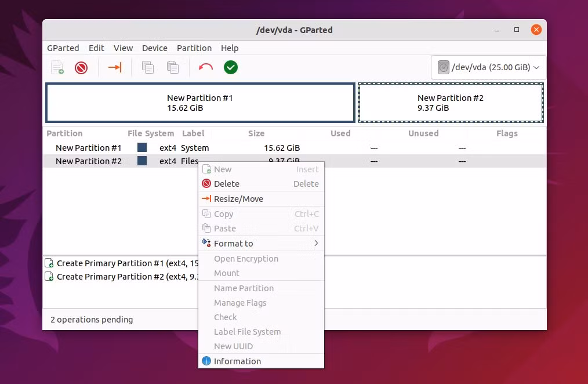Image resolution: width=588 pixels, height=384 pixels.
Task: Click the Information icon in the context menu
Action: (206, 361)
